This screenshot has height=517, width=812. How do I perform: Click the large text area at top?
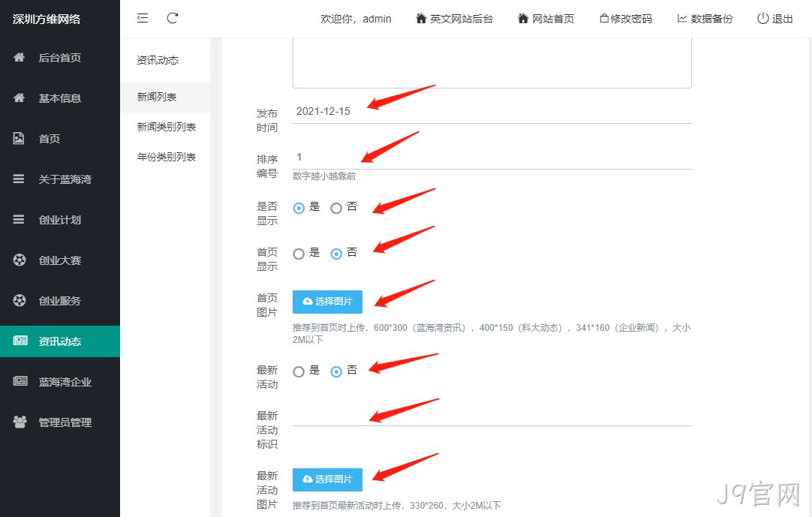492,63
